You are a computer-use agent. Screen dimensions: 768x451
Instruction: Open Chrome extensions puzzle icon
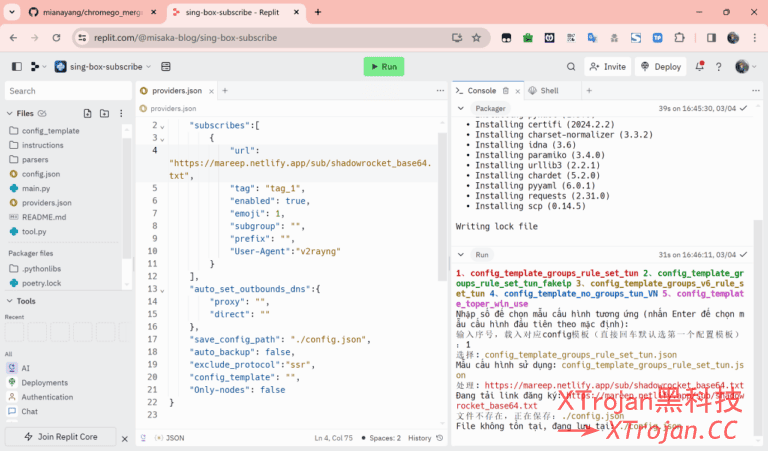pos(680,38)
